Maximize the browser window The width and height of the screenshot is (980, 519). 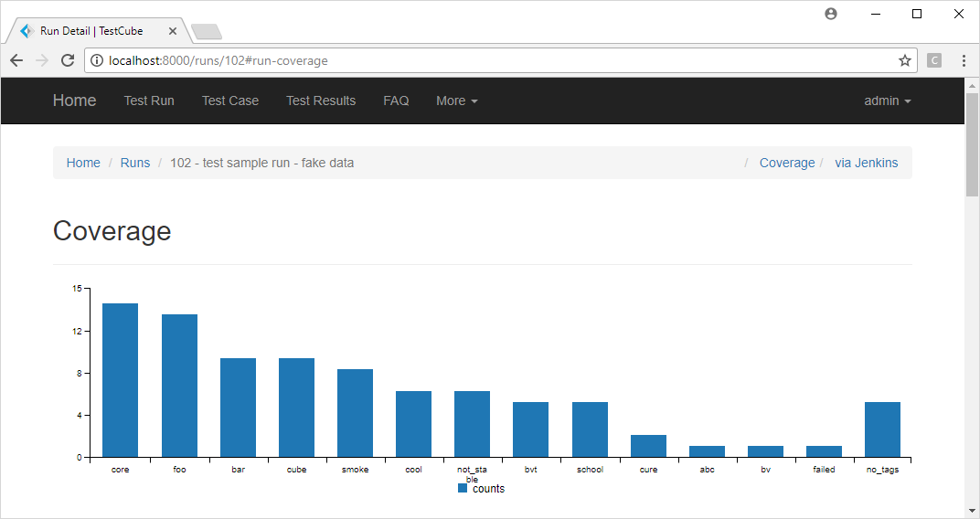click(x=917, y=14)
